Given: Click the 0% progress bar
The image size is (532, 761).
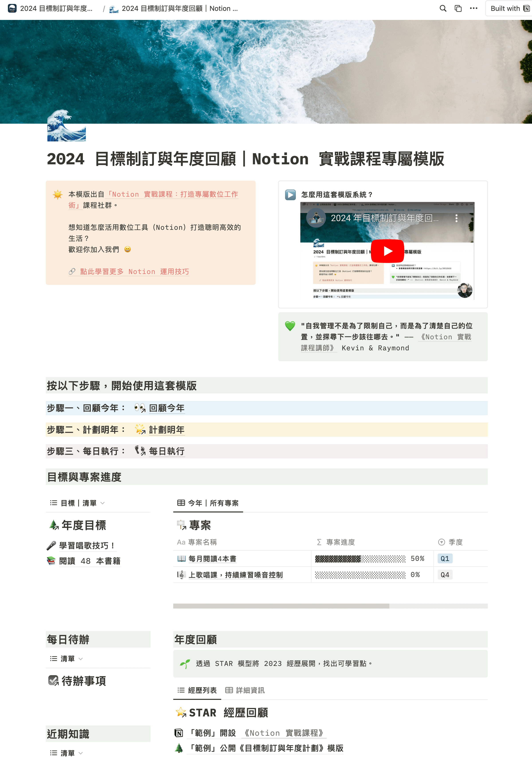Looking at the screenshot, I should [360, 575].
